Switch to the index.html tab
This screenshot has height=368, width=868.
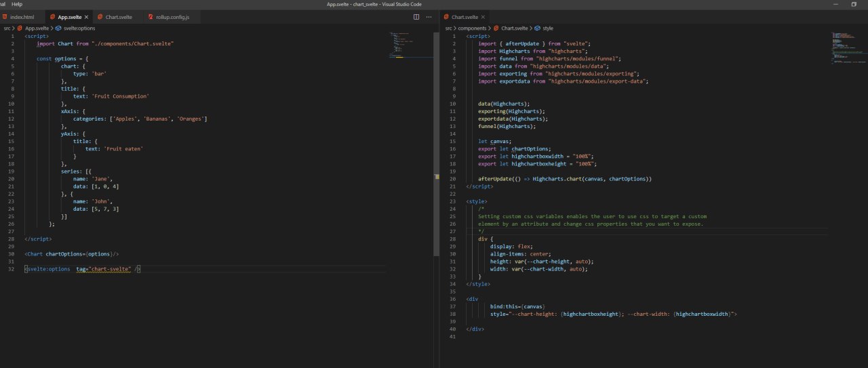point(22,16)
